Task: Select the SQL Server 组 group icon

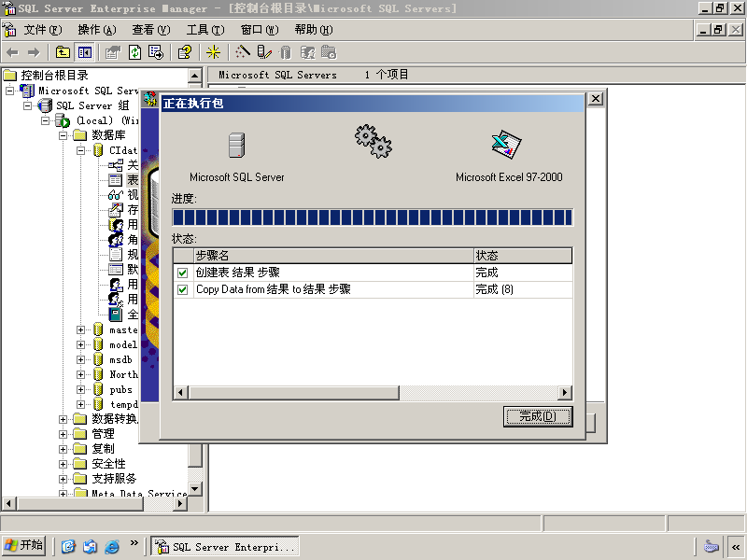Action: tap(45, 105)
